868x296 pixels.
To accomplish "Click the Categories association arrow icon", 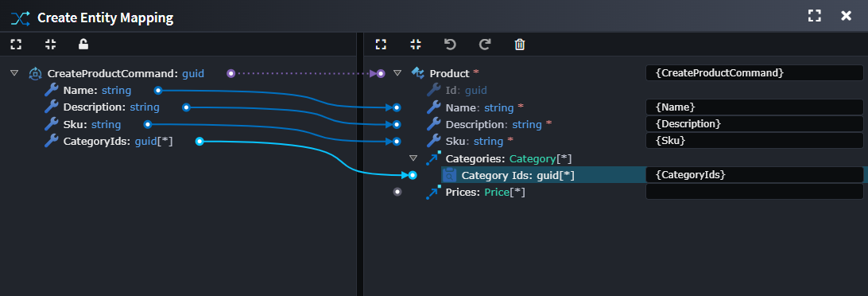I will (x=433, y=158).
